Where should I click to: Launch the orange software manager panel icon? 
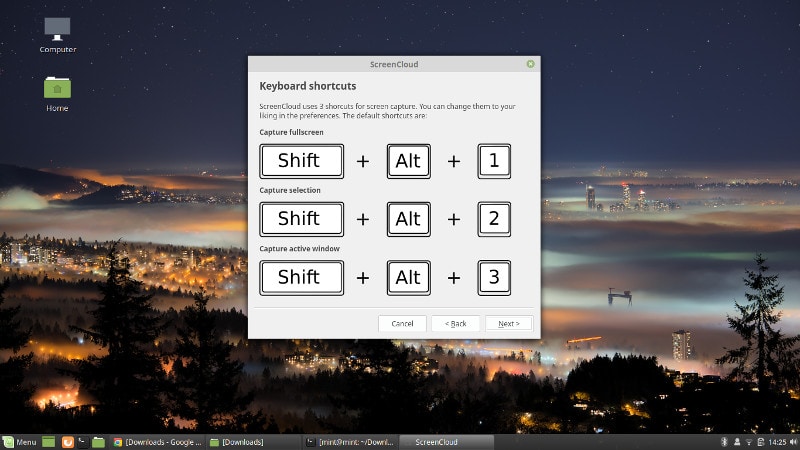(68, 441)
